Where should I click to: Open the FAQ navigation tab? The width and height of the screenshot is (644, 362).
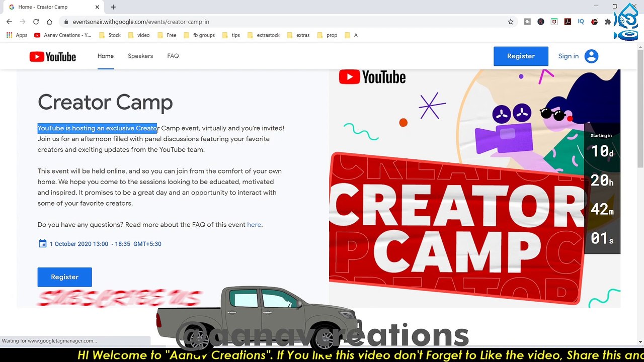173,56
